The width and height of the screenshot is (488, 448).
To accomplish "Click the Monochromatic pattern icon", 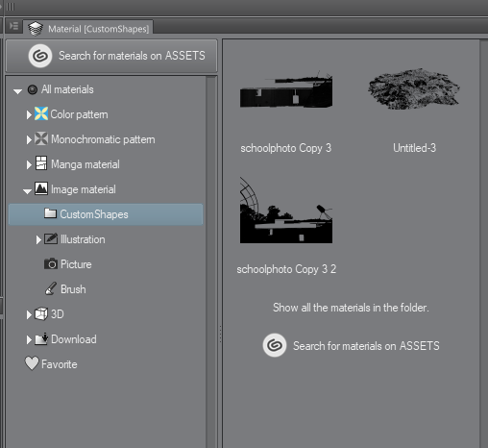I will coord(41,139).
